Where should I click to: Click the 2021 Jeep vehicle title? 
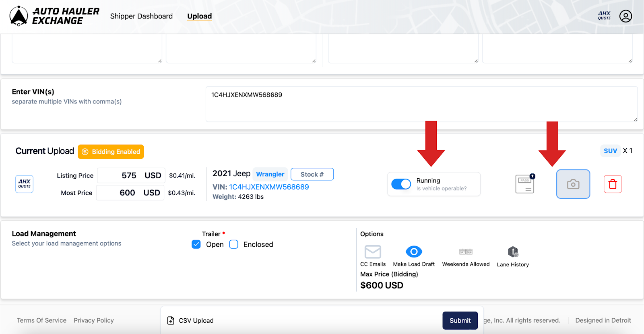tap(231, 173)
